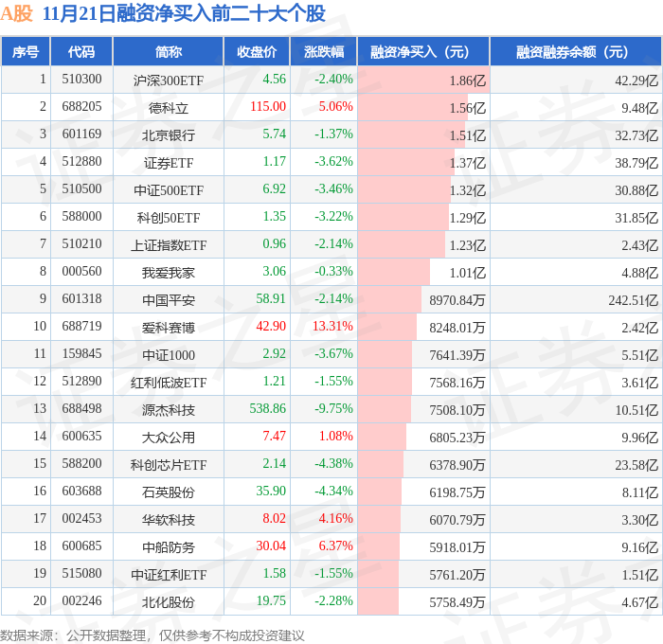Click closing price 7.47

click(274, 437)
